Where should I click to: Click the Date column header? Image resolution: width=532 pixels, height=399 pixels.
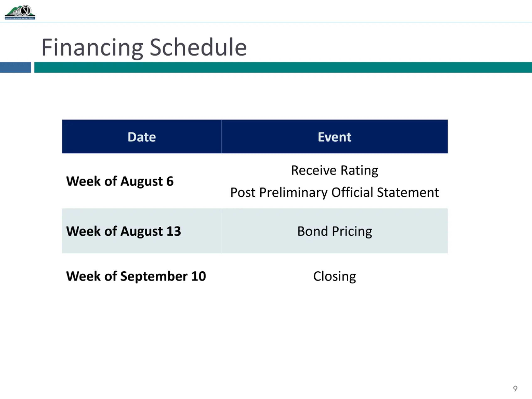click(142, 136)
